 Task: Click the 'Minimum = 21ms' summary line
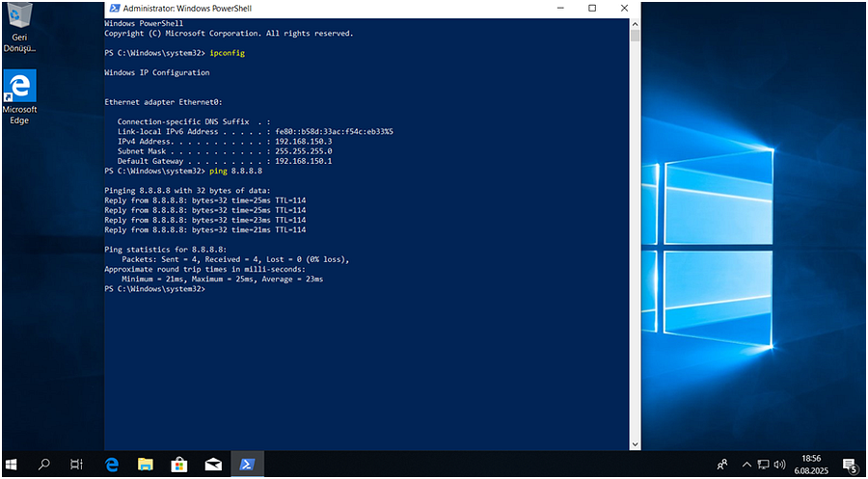pyautogui.click(x=223, y=279)
